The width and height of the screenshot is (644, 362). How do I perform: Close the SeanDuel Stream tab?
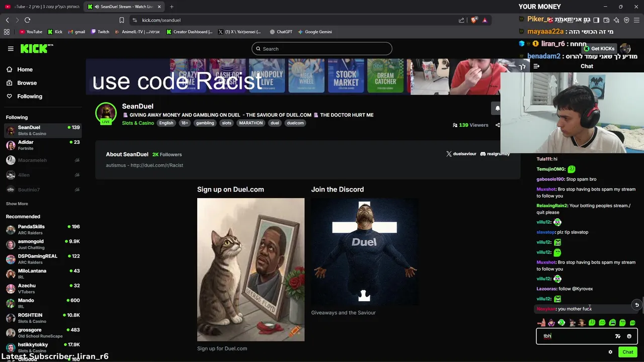[x=159, y=7]
